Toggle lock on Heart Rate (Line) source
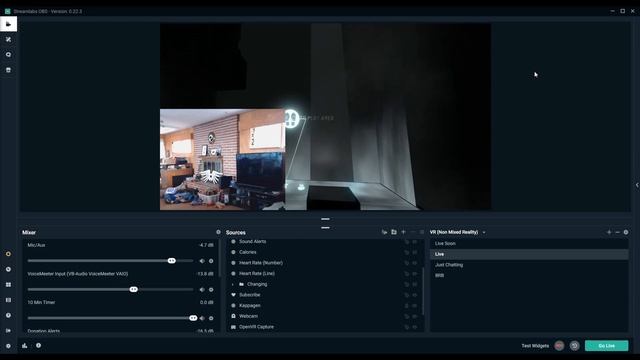Image resolution: width=640 pixels, height=360 pixels. coord(407,273)
